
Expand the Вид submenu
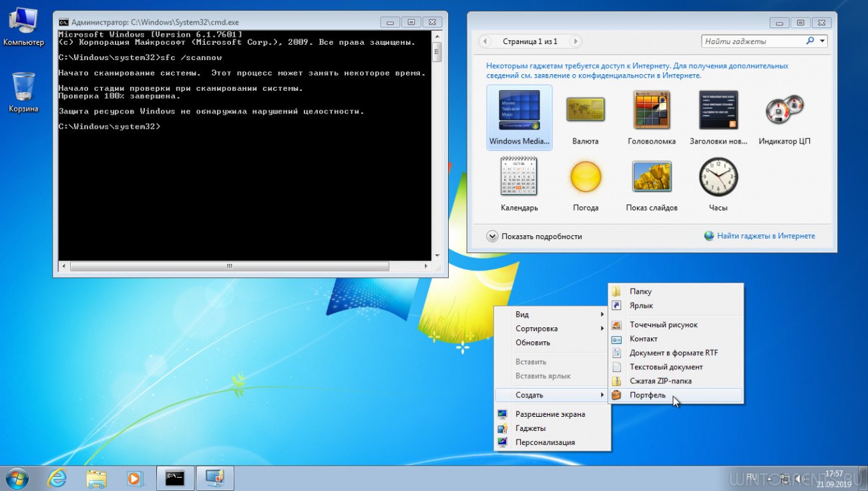(552, 314)
